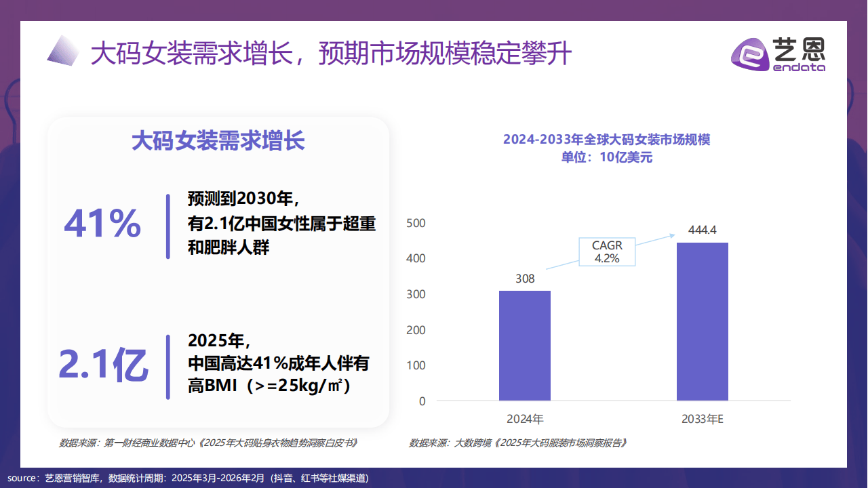The width and height of the screenshot is (868, 488).
Task: Click the 308 data label
Action: pos(525,279)
